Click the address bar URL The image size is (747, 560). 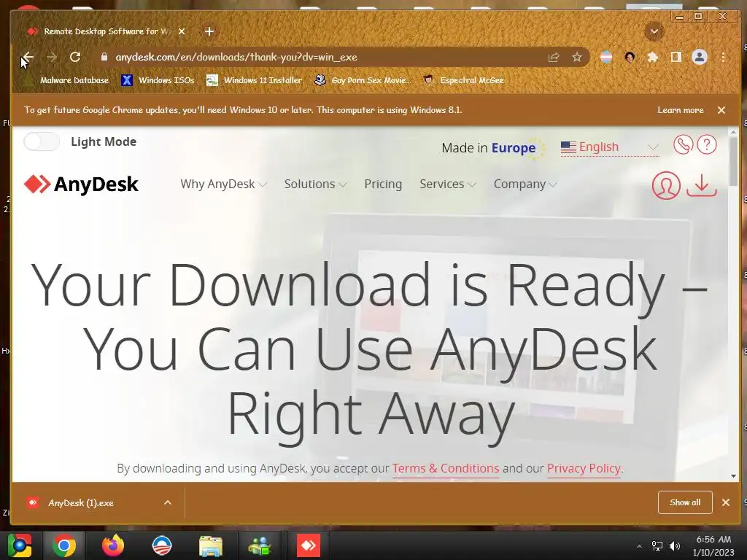[236, 58]
